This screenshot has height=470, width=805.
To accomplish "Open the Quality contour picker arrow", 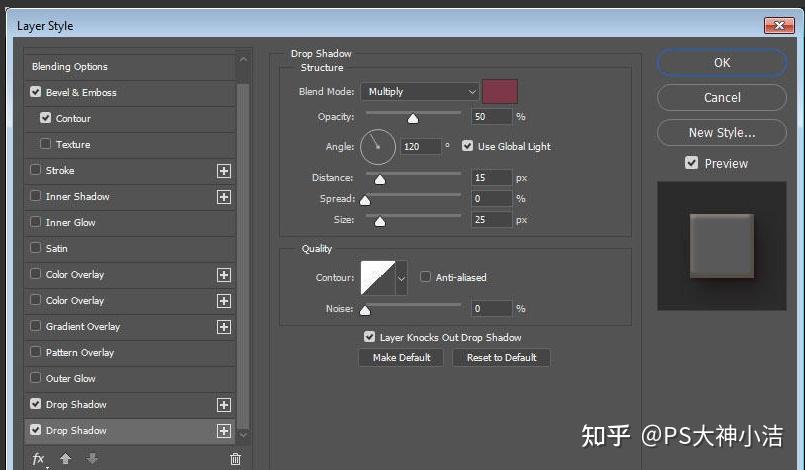I will tap(401, 278).
